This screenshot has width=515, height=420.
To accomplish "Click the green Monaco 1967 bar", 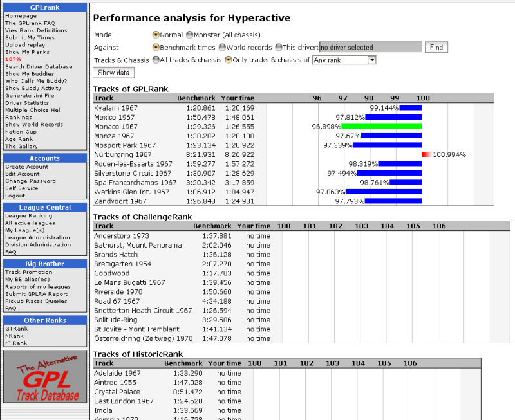I will coord(382,127).
